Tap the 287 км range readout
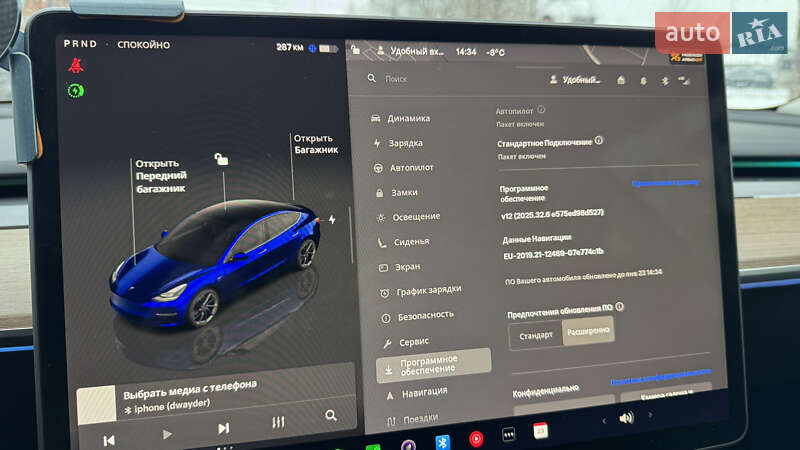The height and width of the screenshot is (450, 800). click(x=290, y=47)
